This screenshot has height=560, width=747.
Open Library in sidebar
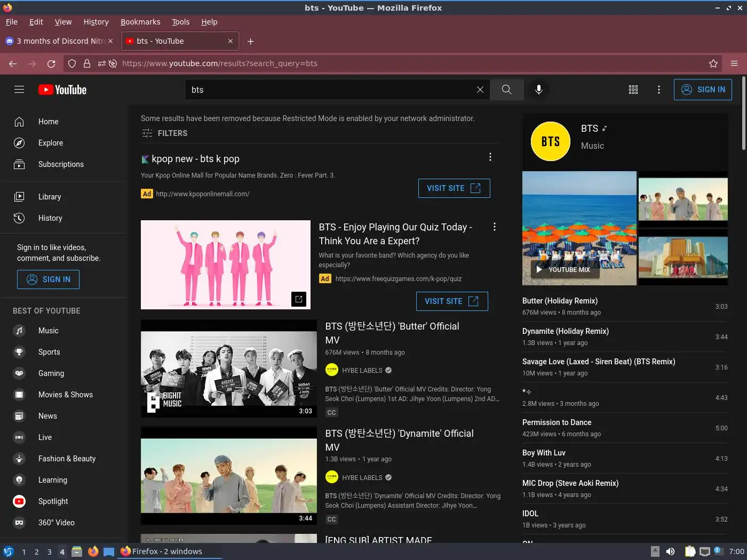63,197
